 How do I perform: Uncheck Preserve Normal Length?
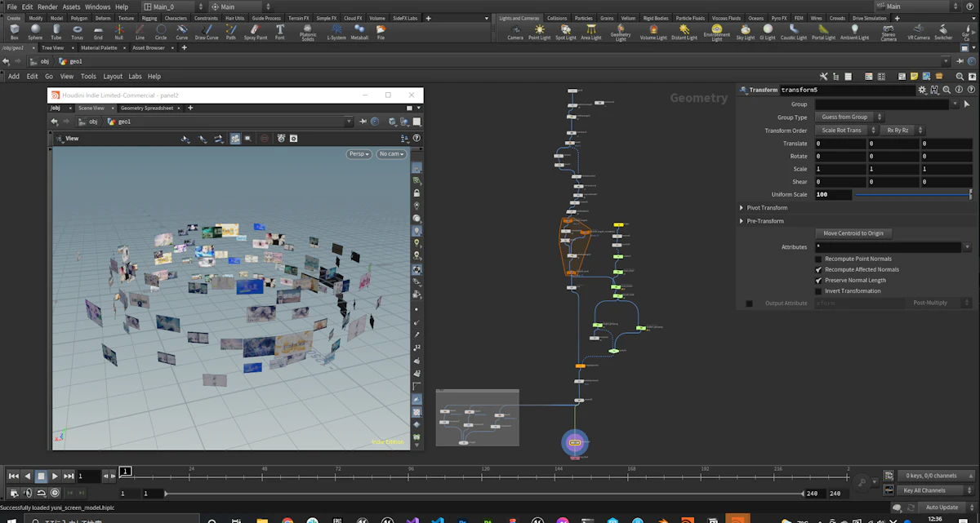click(x=818, y=280)
